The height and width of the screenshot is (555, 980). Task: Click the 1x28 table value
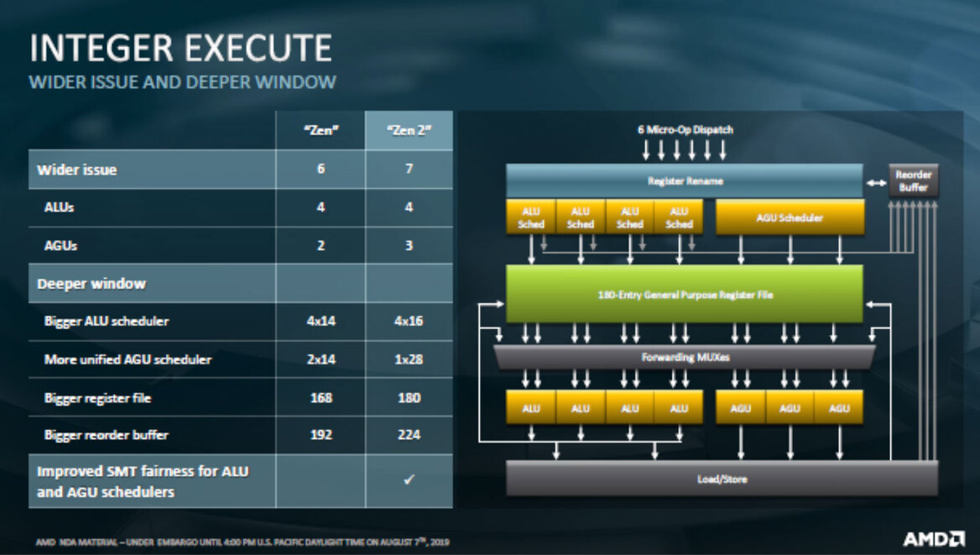click(409, 359)
